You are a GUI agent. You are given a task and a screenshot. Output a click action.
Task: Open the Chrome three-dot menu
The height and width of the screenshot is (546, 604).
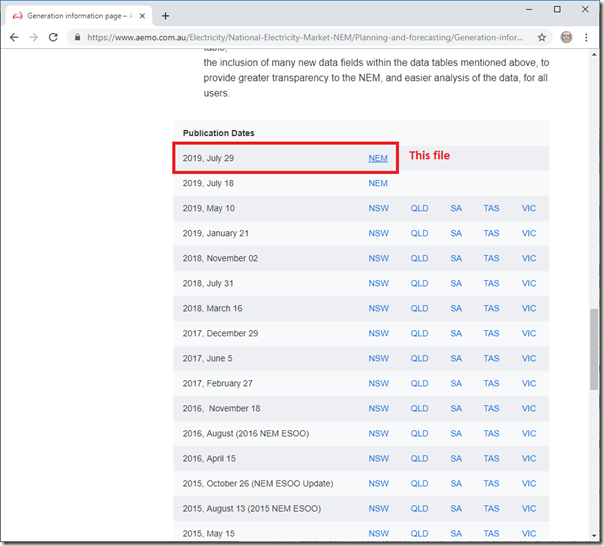point(586,37)
